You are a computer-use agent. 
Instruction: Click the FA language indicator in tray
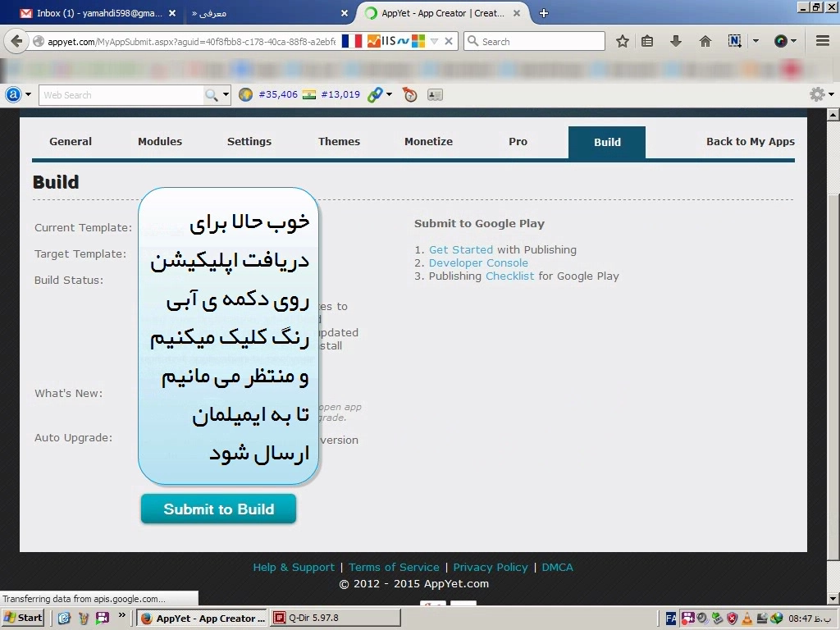point(671,619)
